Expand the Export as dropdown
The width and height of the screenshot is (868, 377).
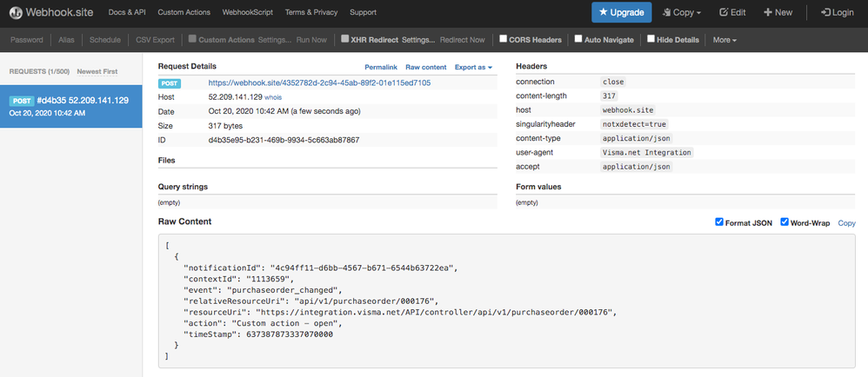[x=473, y=68]
